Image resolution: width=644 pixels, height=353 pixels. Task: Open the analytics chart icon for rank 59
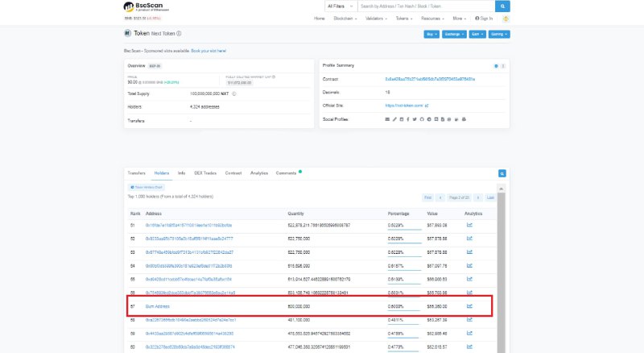click(469, 333)
